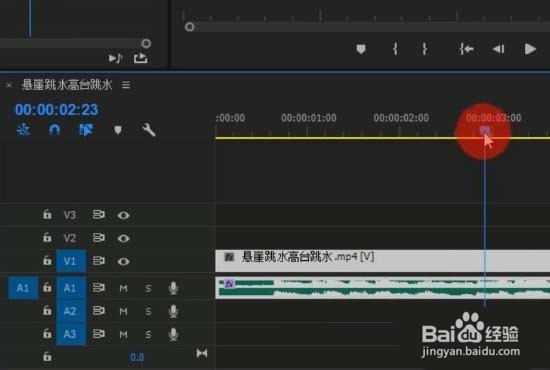Toggle the V3 track target
The width and height of the screenshot is (550, 370).
[70, 215]
